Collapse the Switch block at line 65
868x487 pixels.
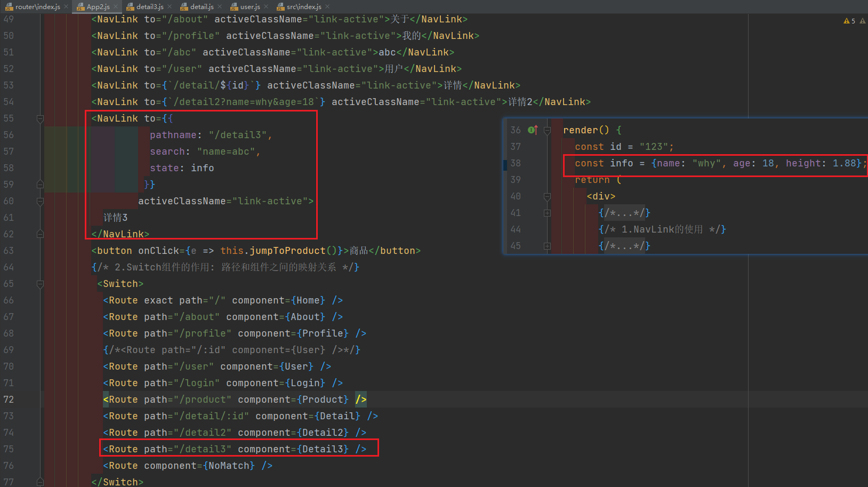pyautogui.click(x=40, y=284)
